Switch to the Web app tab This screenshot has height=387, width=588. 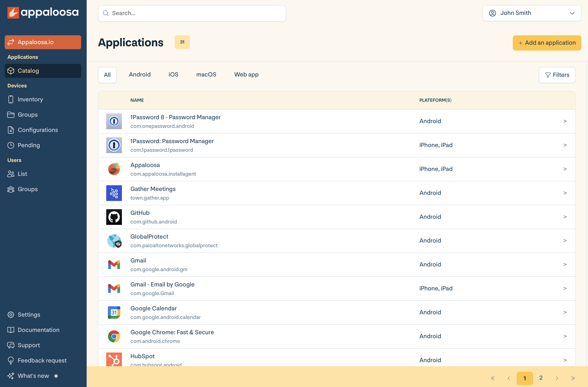pos(246,75)
